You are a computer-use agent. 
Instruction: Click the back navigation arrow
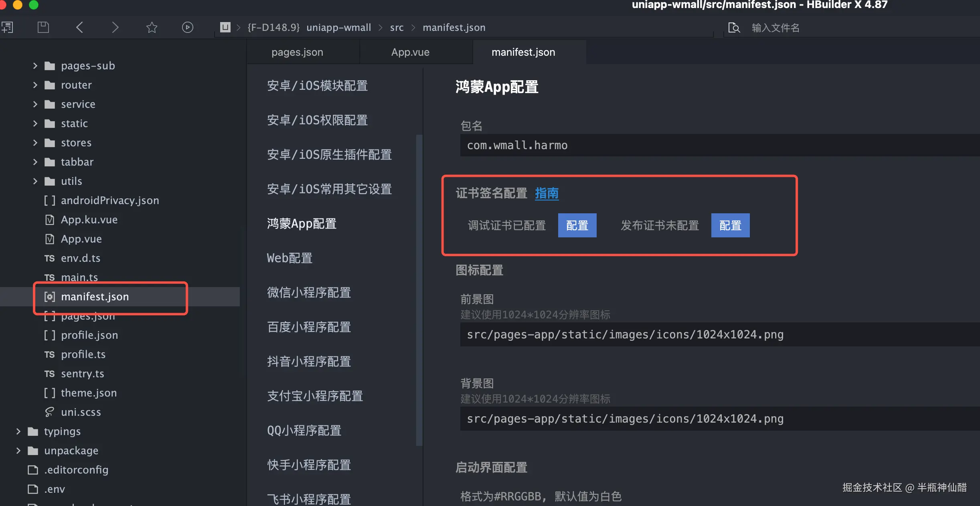(x=79, y=27)
